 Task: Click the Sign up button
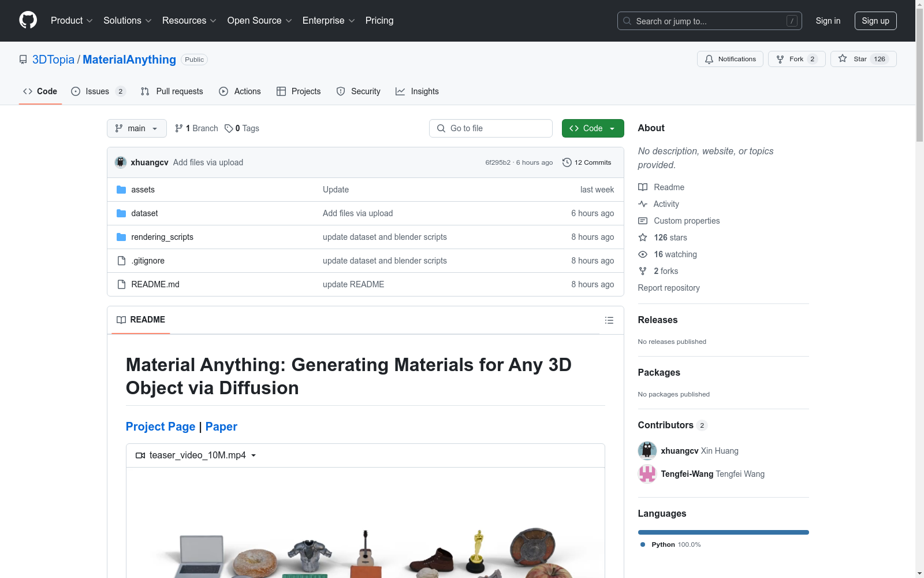[875, 21]
